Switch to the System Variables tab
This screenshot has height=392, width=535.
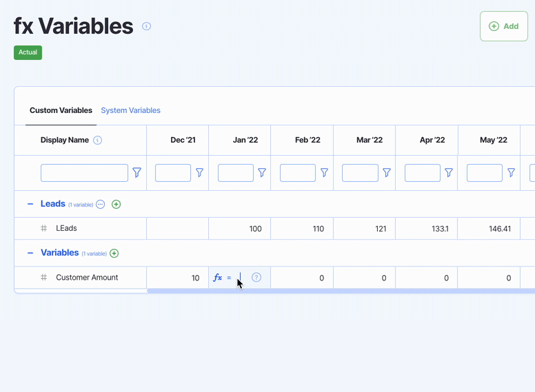pos(130,110)
